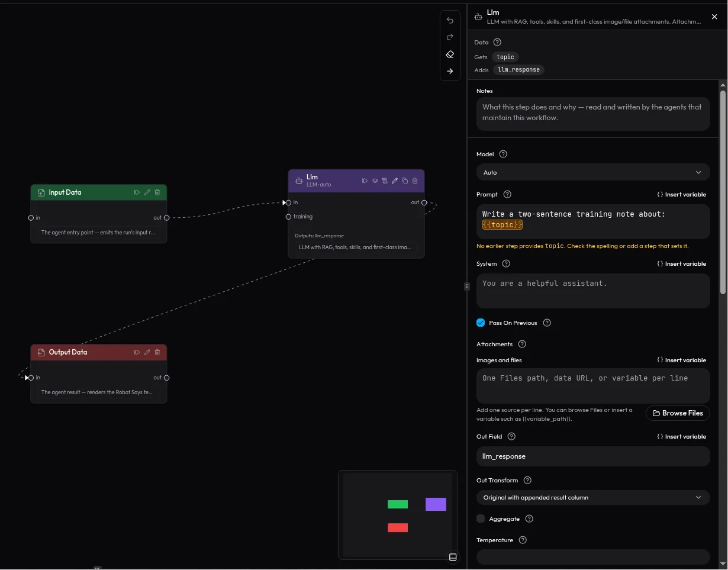The height and width of the screenshot is (570, 728).
Task: Click the green node in the minimap
Action: [398, 504]
